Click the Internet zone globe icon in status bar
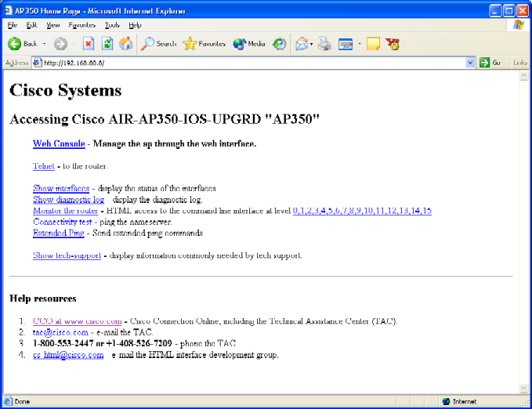The height and width of the screenshot is (409, 532). (x=447, y=401)
